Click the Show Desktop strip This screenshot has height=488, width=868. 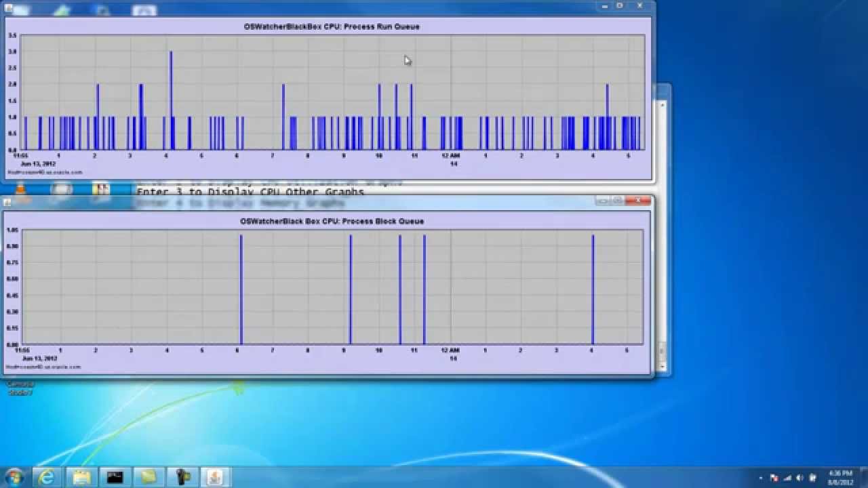864,478
